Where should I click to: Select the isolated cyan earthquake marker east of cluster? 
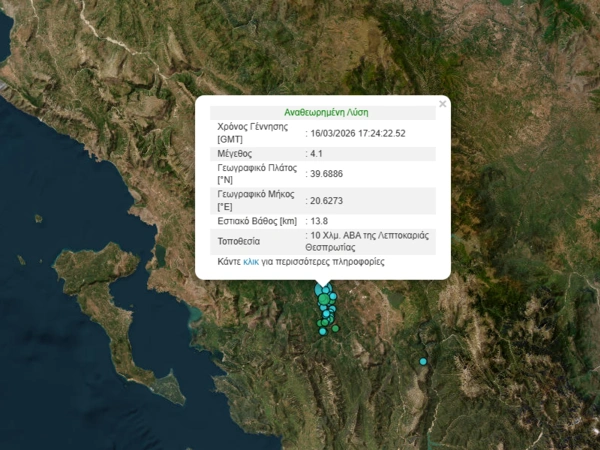pos(423,361)
